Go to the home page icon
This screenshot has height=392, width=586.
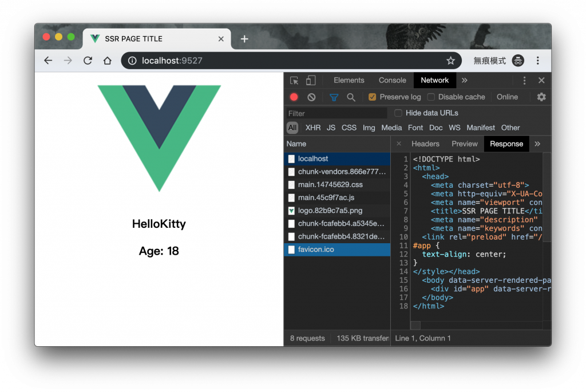tap(108, 61)
